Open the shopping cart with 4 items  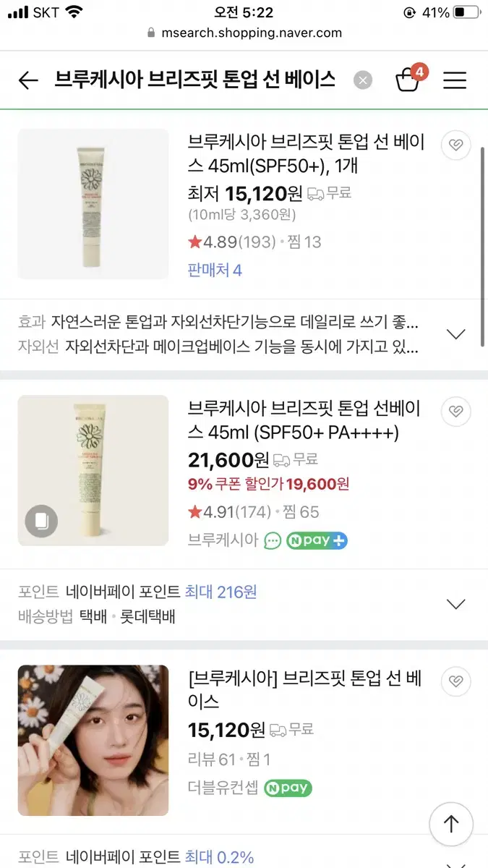coord(408,79)
